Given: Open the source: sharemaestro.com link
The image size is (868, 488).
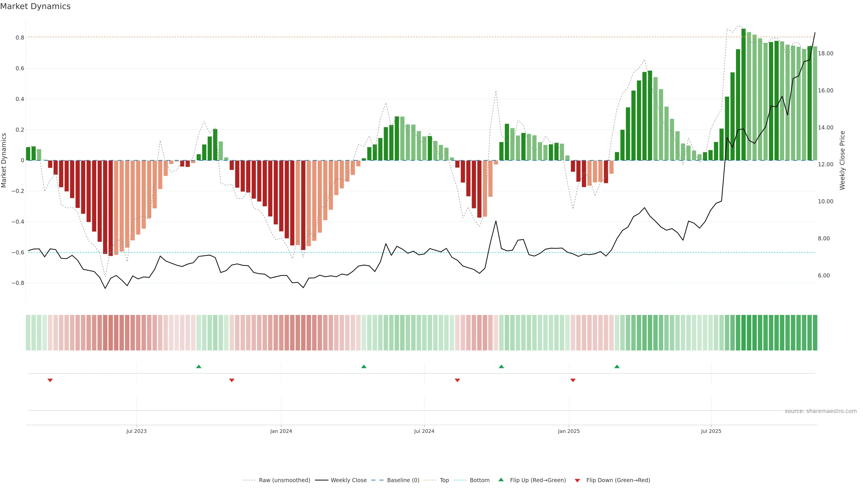Looking at the screenshot, I should 821,411.
